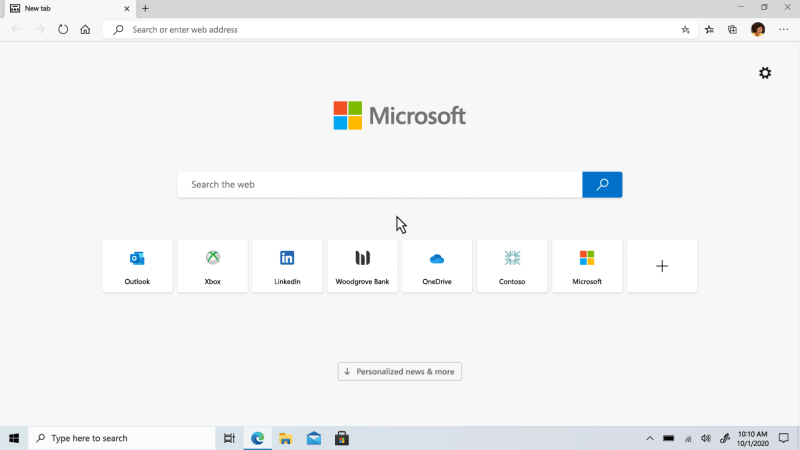Click the browser back arrow
The image size is (800, 450).
(16, 30)
